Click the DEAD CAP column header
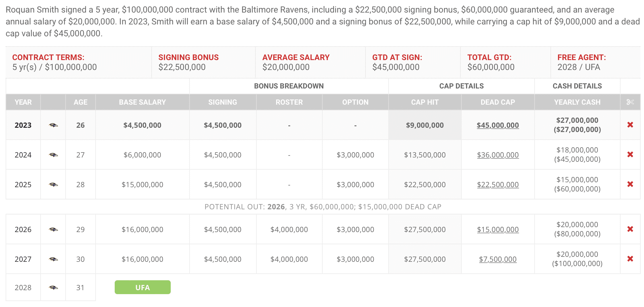644x307 pixels. pos(498,102)
